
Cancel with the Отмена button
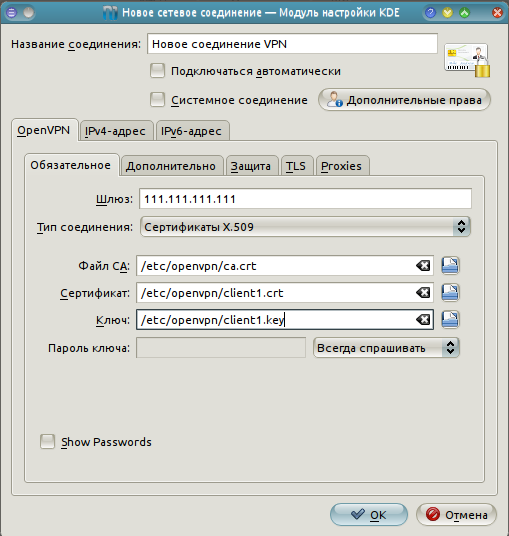[456, 514]
